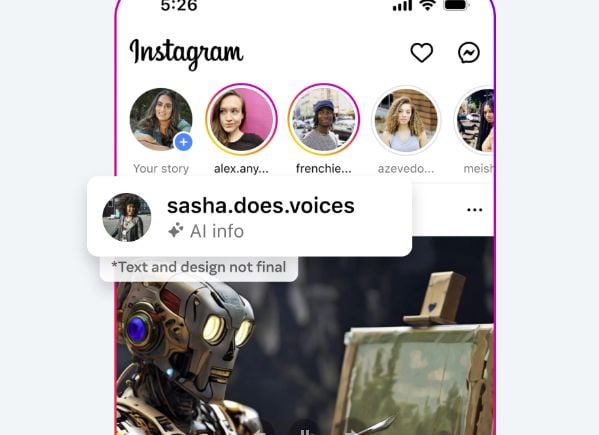Tap the Your story avatar

point(161,120)
